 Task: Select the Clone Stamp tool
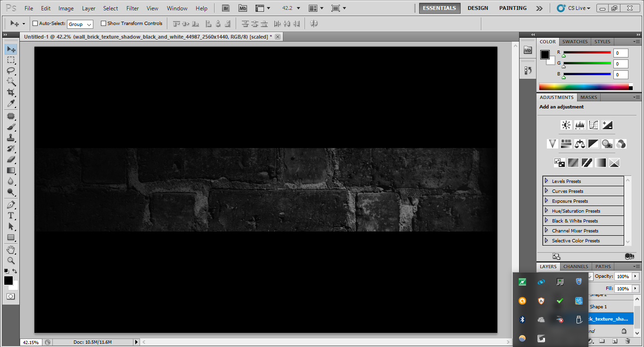point(11,138)
